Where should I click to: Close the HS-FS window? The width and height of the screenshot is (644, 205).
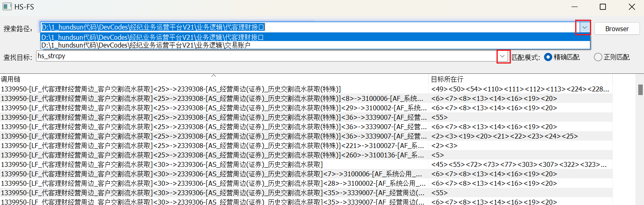632,7
